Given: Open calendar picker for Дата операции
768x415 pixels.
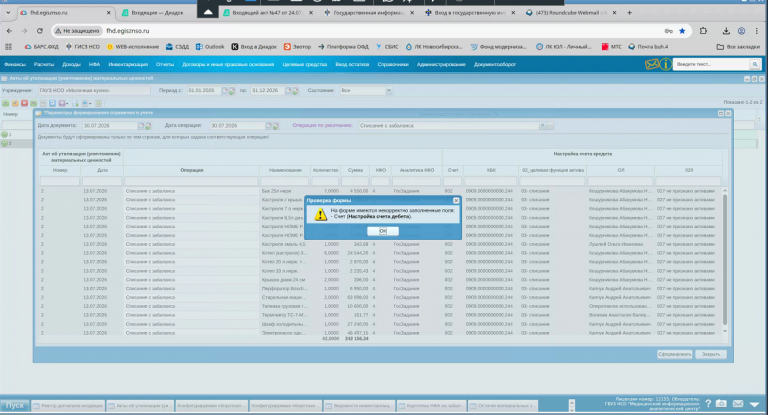Looking at the screenshot, I should point(268,126).
